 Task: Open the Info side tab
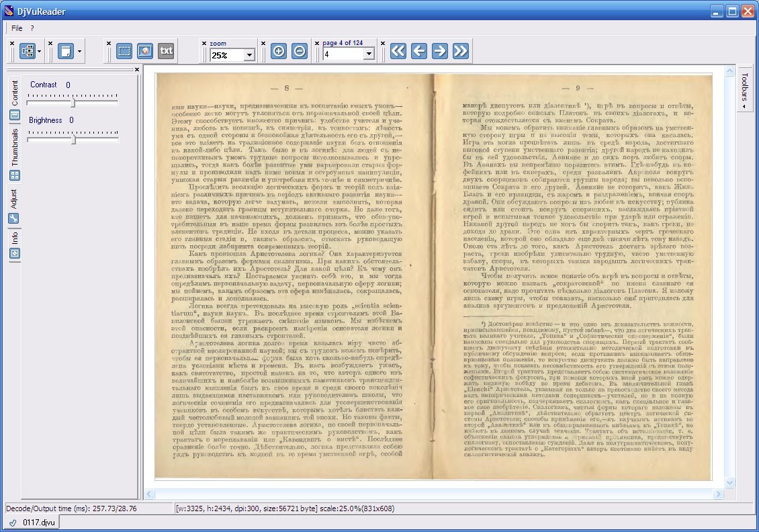(14, 238)
